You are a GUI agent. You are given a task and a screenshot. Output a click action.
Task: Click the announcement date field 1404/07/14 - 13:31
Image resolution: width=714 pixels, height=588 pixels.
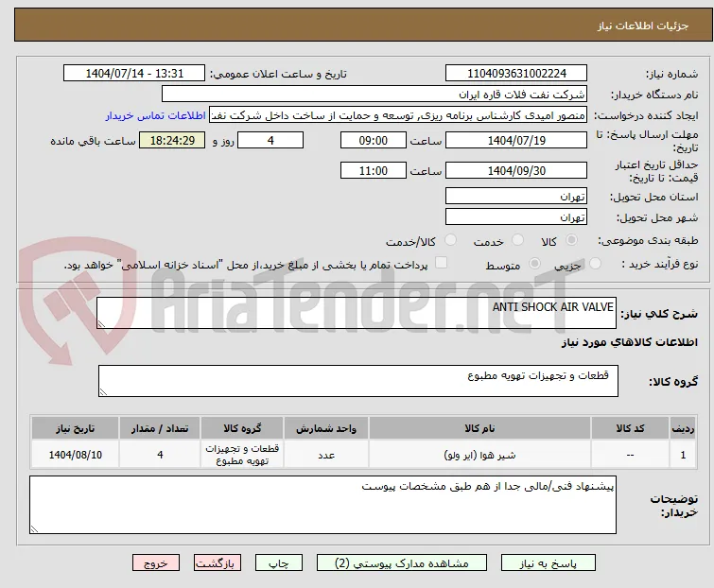tap(134, 74)
